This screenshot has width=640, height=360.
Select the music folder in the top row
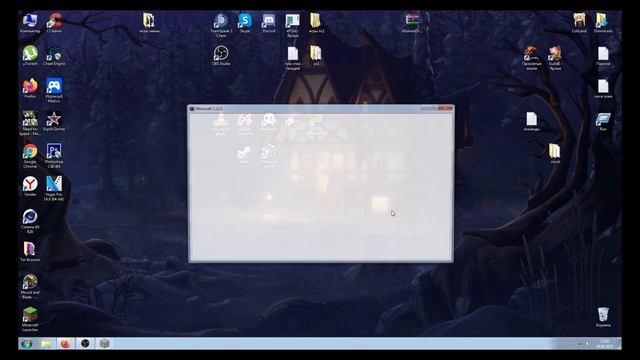[149, 23]
